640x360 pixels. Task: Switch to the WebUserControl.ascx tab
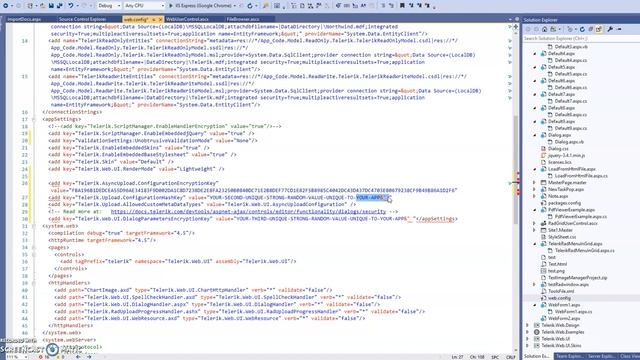point(187,19)
